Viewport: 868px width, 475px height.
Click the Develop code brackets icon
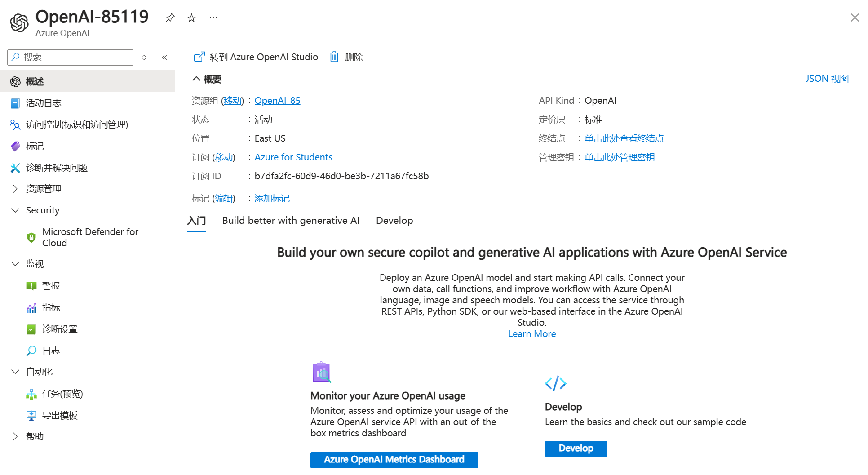click(x=556, y=383)
